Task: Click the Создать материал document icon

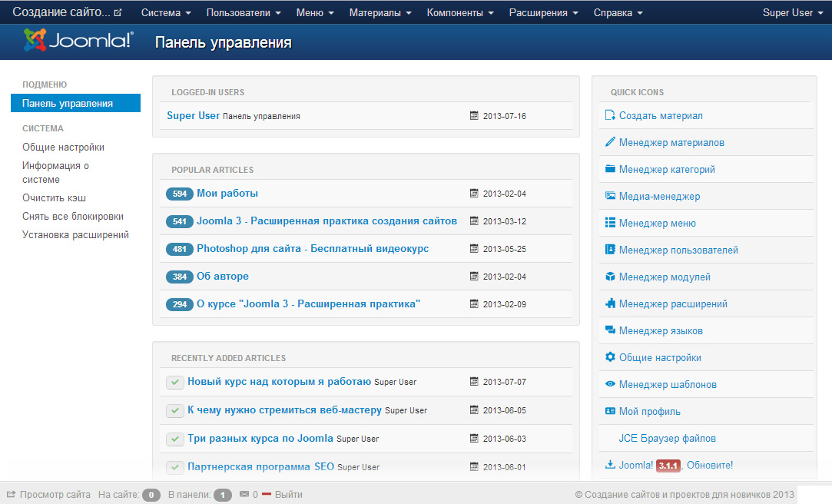Action: pos(610,116)
